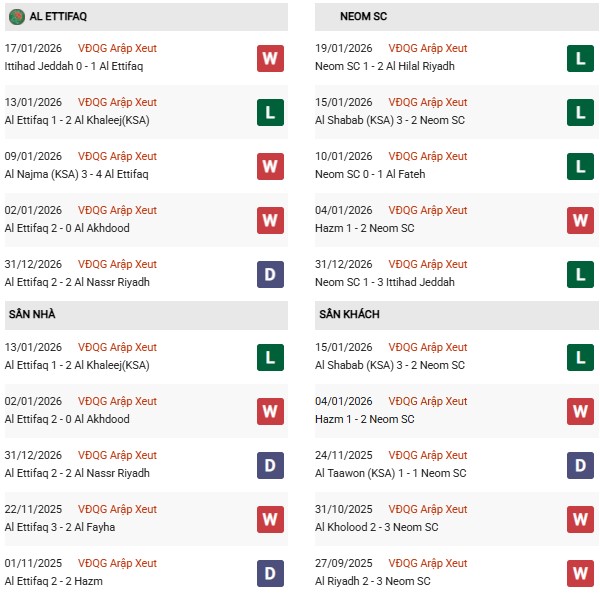Viewport: 600px width, 595px height.
Task: Click the W badge for the Al Najma match
Action: 270,166
